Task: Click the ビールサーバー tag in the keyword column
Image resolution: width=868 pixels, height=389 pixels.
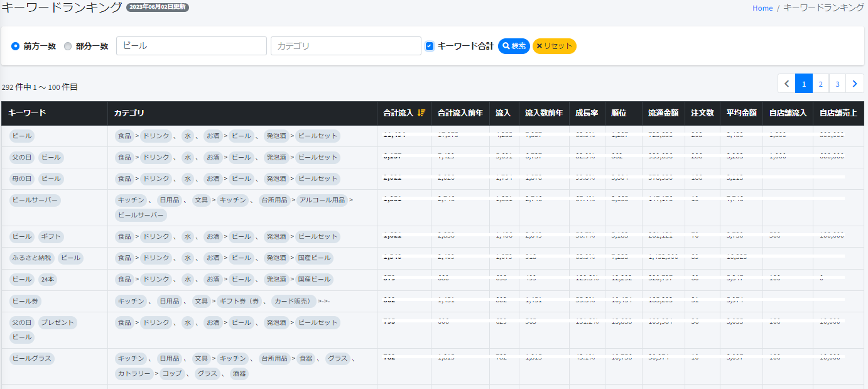Action: 35,200
